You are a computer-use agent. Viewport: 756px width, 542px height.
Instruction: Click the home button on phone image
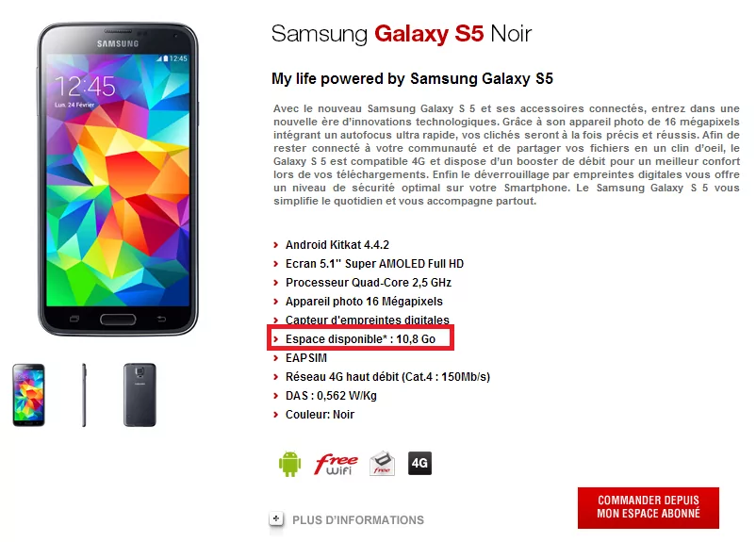click(x=118, y=320)
